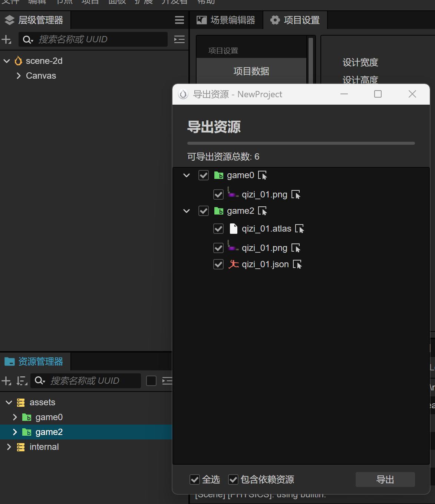Locate qizi_01.atlas in assets
The height and width of the screenshot is (504, 435).
tap(300, 229)
